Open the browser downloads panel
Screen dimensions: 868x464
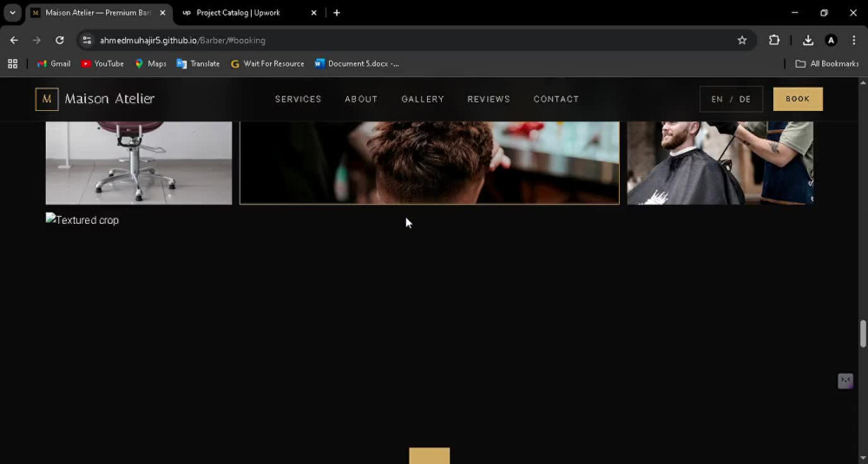click(808, 41)
